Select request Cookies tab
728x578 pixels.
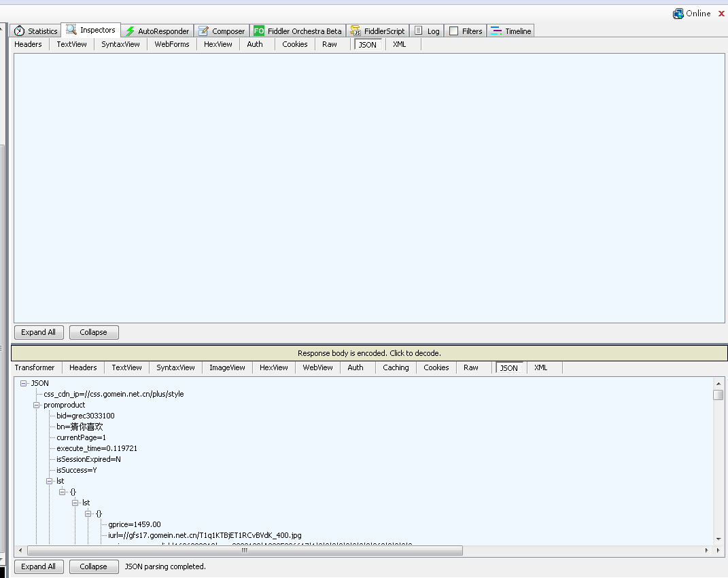click(295, 44)
